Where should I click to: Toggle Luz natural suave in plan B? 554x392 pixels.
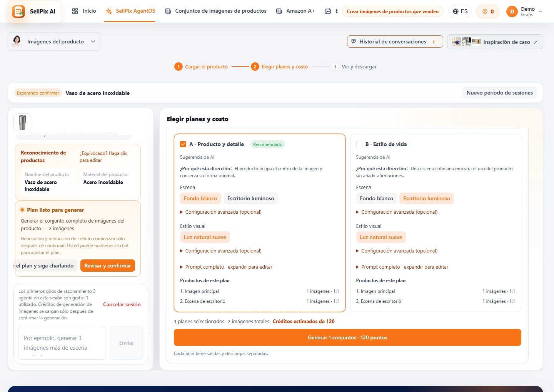381,237
